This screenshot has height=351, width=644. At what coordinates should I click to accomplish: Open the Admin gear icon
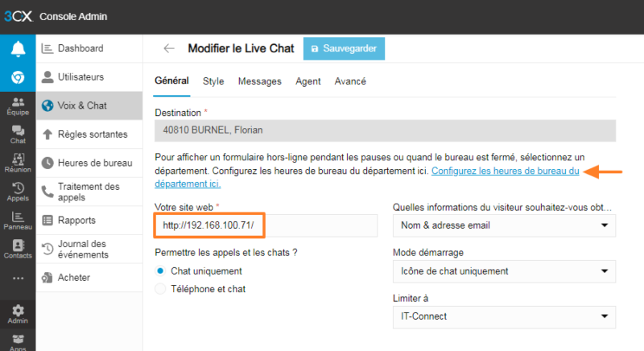(18, 314)
